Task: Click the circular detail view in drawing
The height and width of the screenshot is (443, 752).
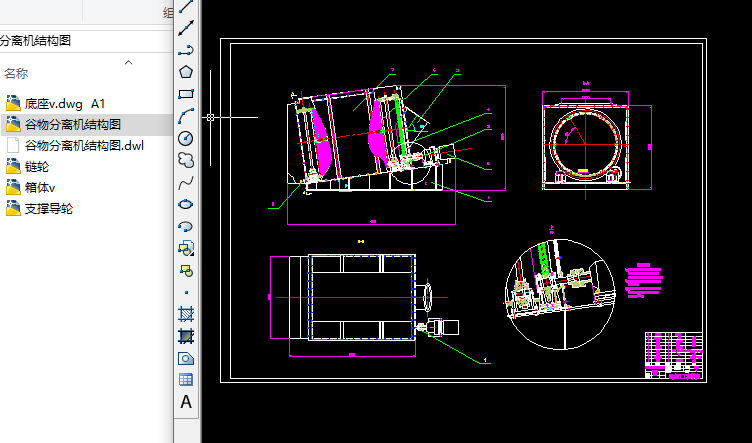Action: (x=560, y=294)
